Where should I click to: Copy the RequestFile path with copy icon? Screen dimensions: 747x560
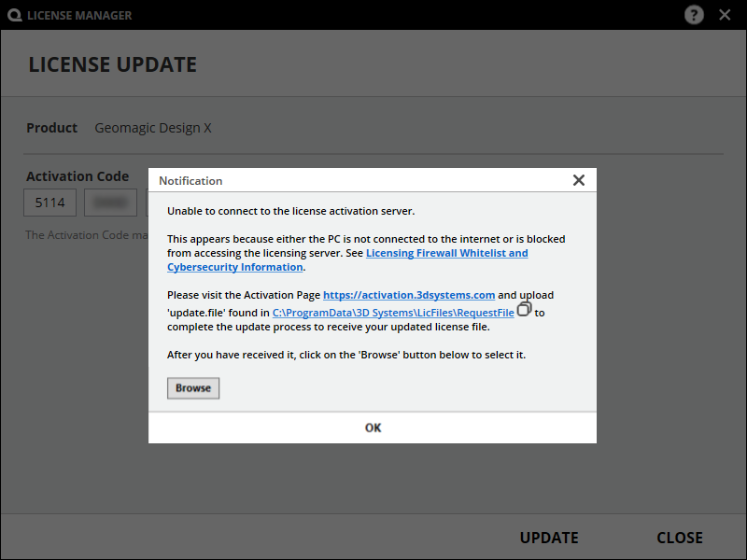tap(524, 309)
